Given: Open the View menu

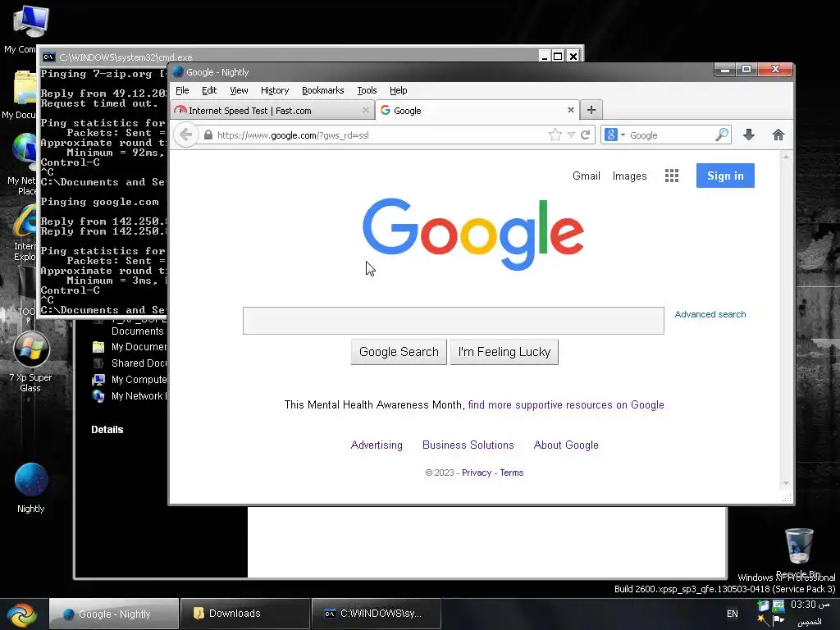Looking at the screenshot, I should coord(239,90).
